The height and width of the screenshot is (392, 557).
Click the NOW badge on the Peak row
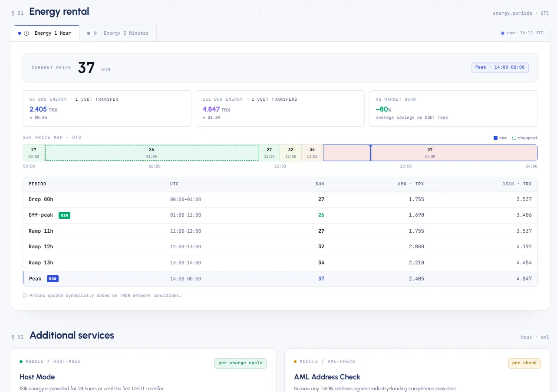[x=53, y=279]
